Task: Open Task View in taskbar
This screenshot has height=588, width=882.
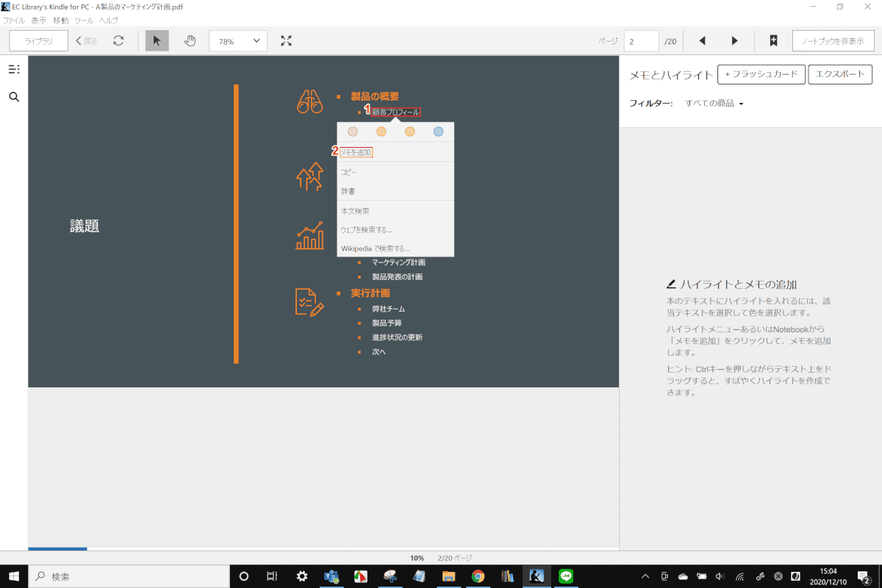Action: [x=271, y=576]
